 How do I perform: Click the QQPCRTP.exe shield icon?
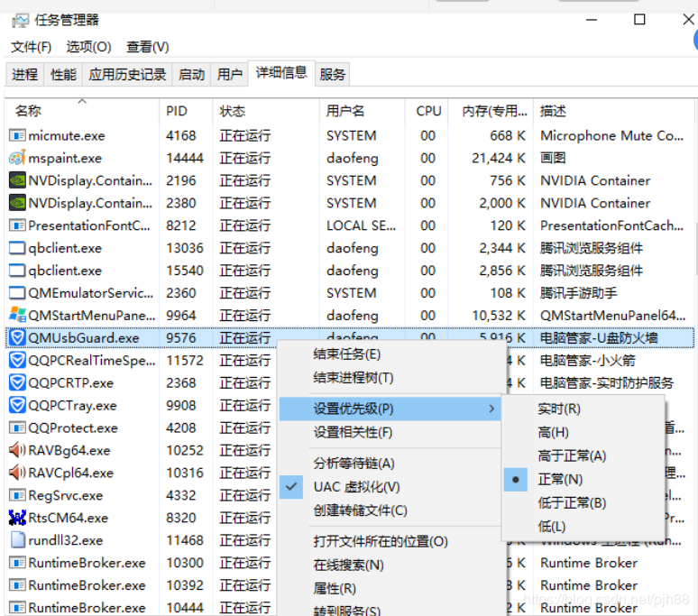17,382
